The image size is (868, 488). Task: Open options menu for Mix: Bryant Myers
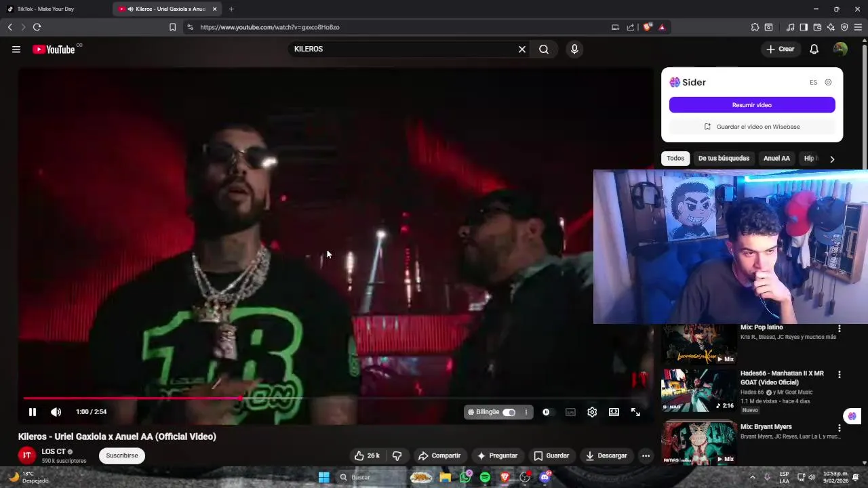tap(840, 428)
